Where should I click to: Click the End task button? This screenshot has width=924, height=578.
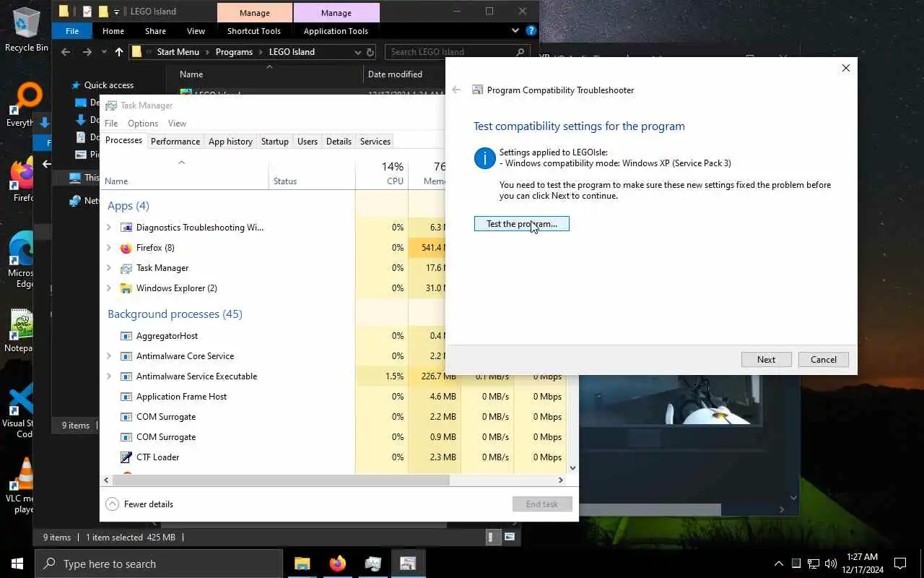542,504
